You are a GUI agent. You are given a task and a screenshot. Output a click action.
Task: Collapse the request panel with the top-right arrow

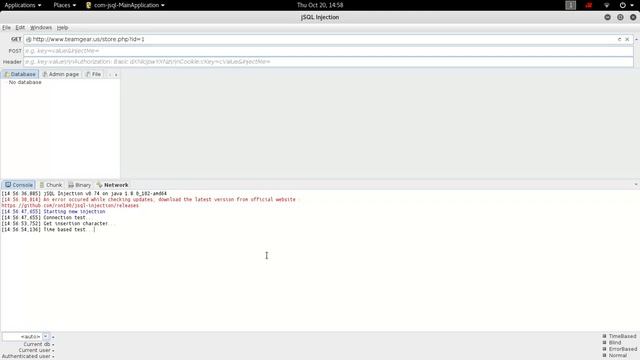636,40
